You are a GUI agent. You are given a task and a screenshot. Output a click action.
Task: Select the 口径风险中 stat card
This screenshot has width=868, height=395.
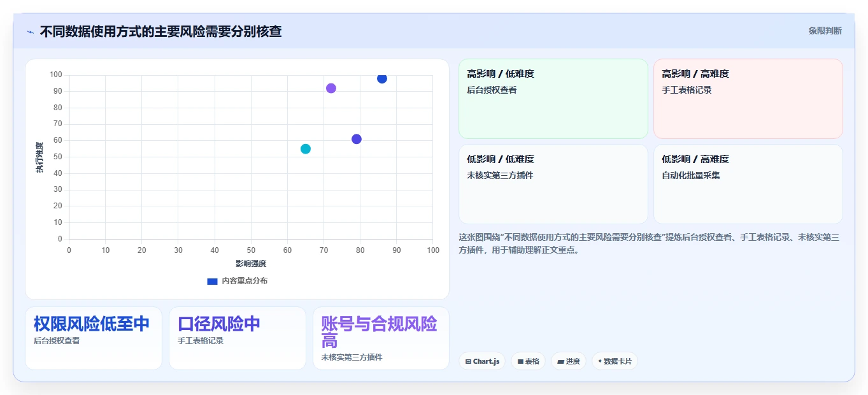point(238,338)
